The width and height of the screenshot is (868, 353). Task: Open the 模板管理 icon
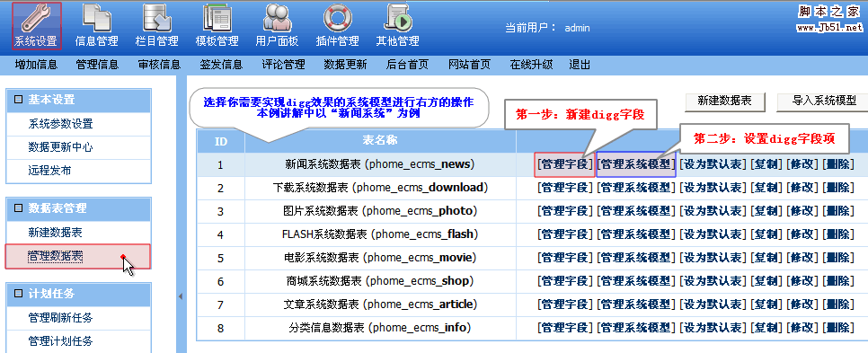tap(217, 25)
